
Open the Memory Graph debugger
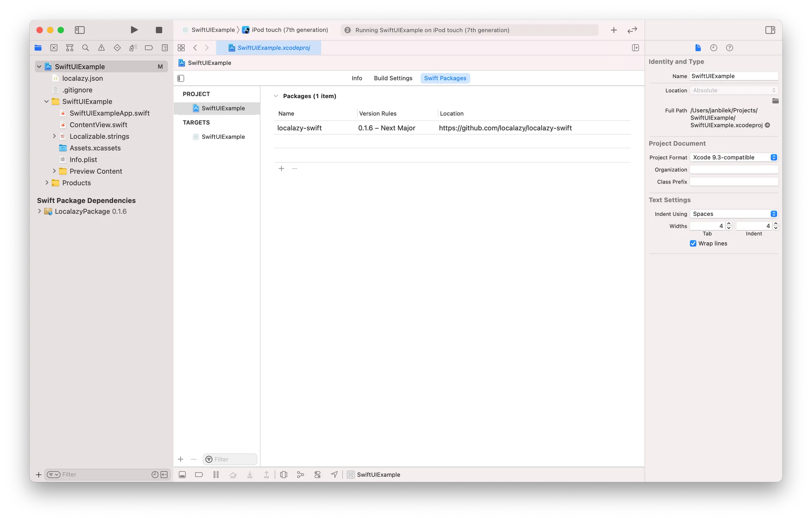(x=300, y=474)
